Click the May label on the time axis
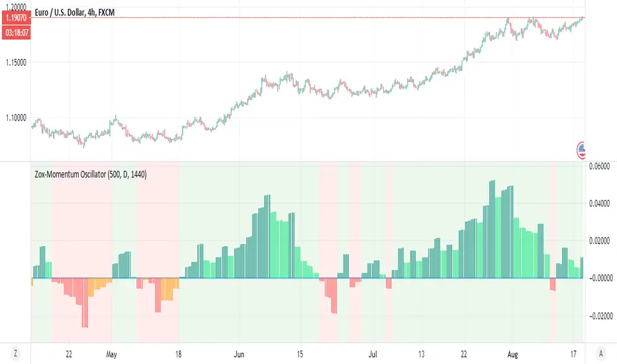Screen dimensions: 617x364 tap(112, 353)
